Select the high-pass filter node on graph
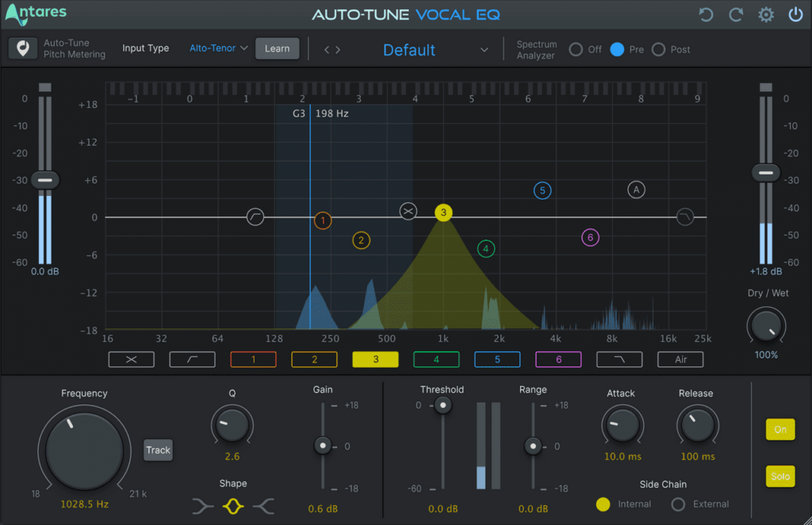 click(255, 217)
